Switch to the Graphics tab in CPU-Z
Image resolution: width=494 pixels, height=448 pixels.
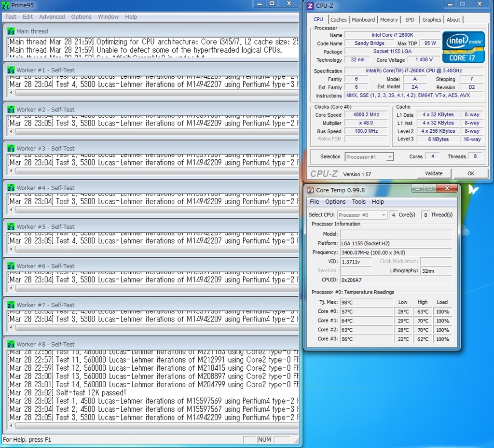coord(432,19)
